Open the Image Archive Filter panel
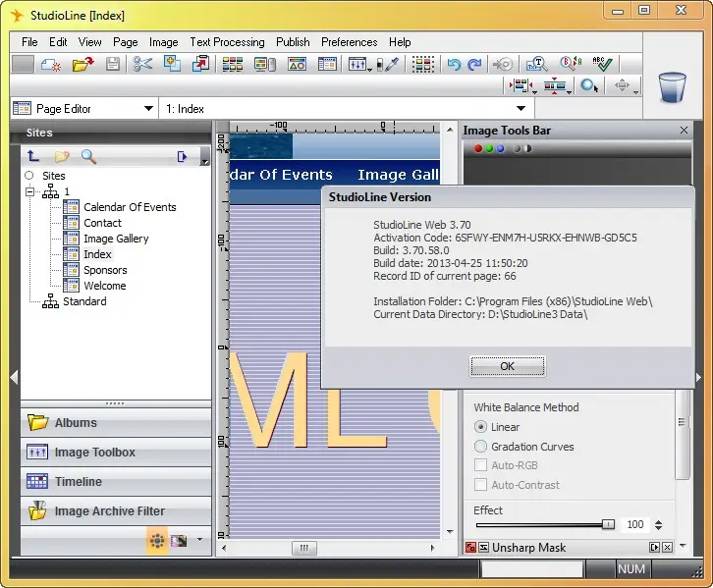The width and height of the screenshot is (713, 588). (116, 511)
